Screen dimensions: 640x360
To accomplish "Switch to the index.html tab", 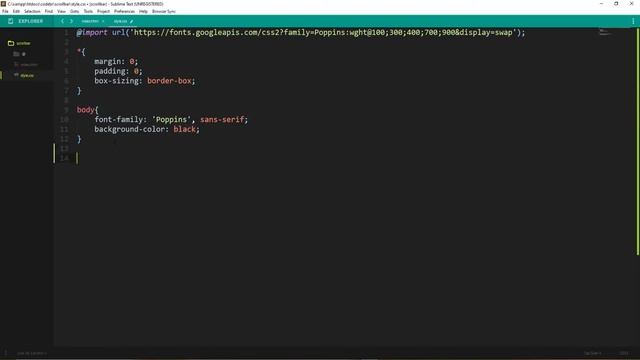I will (90, 21).
